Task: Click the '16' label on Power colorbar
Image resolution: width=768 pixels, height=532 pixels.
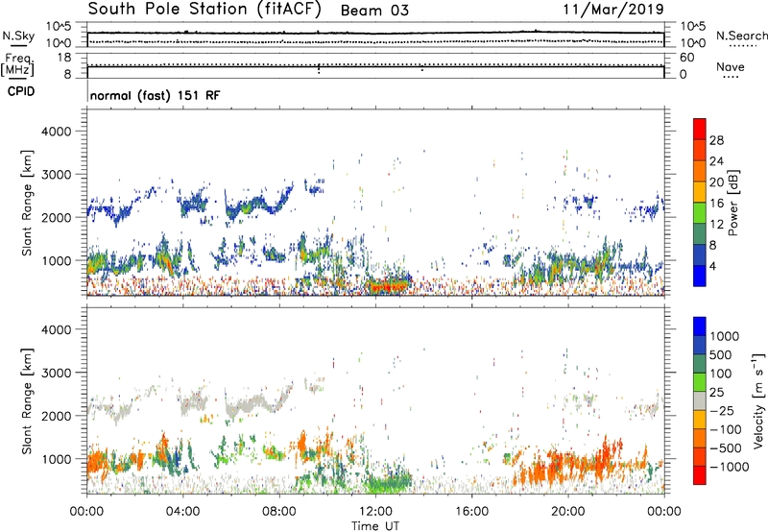Action: (x=716, y=204)
